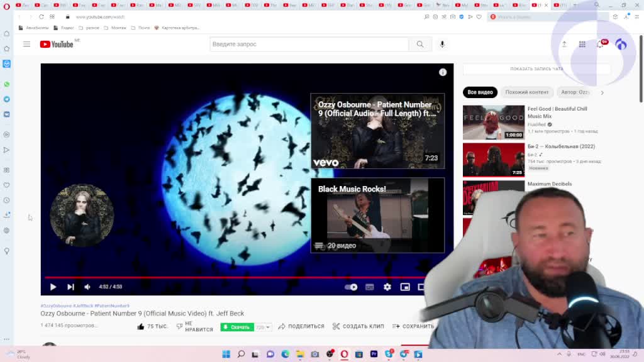Screen dimensions: 644x362
Task: Open a new browser tab with plus button
Action: 575,5
